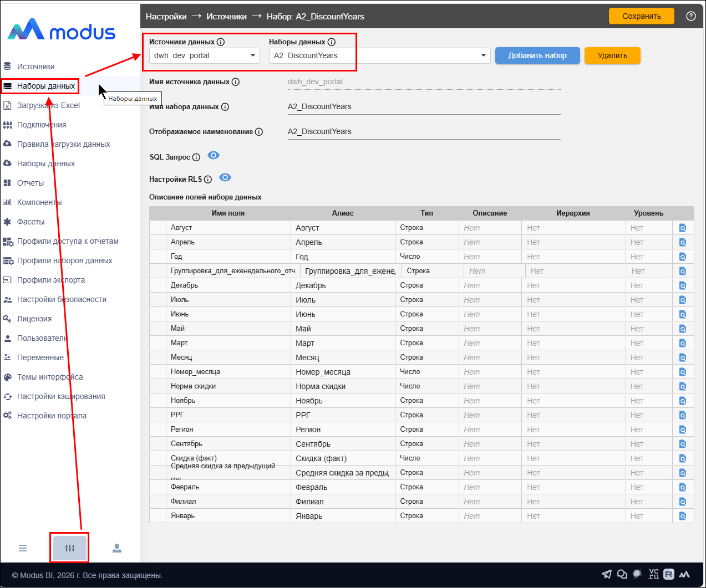Open Настройки кэширования in sidebar
The image size is (706, 588).
pyautogui.click(x=61, y=396)
